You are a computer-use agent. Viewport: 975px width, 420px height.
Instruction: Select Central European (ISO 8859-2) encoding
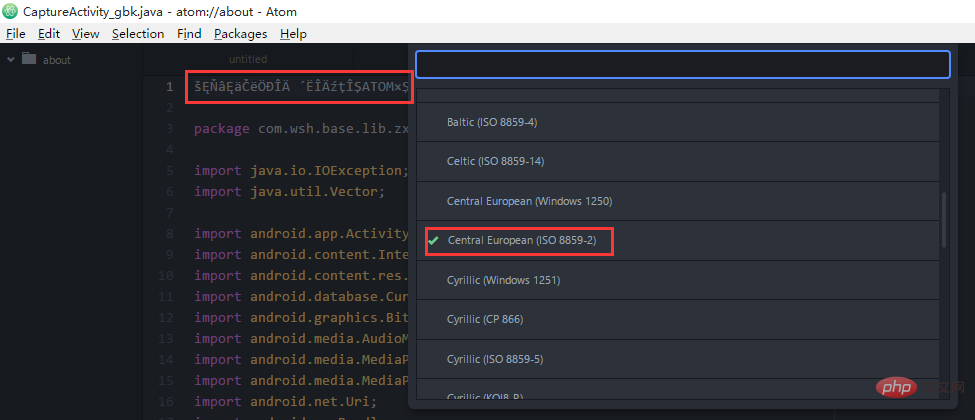[677, 241]
